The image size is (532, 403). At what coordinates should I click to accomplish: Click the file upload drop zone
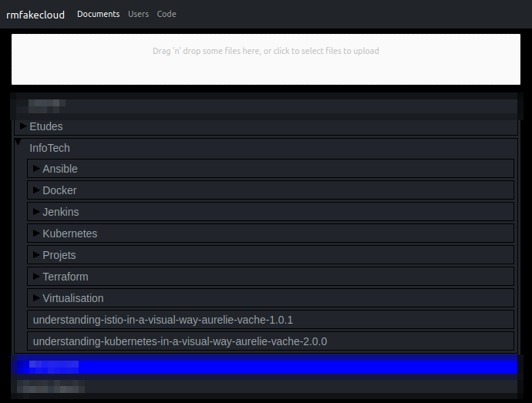point(266,59)
